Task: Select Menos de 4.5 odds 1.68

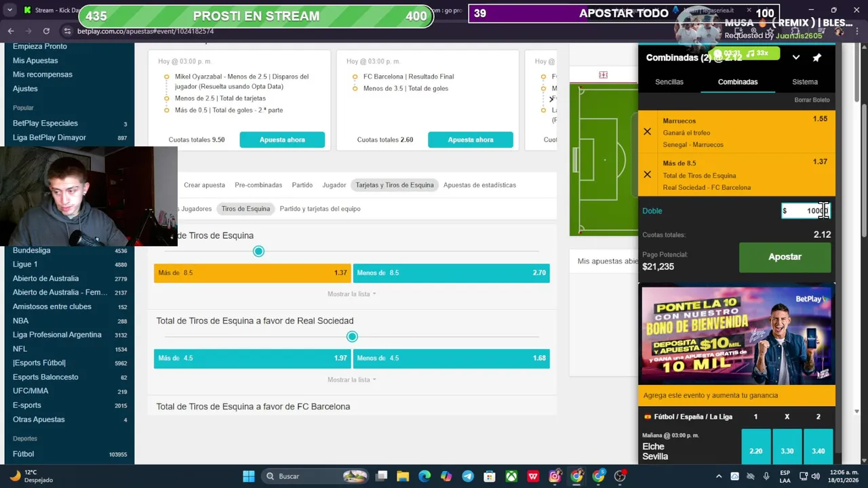Action: point(451,358)
